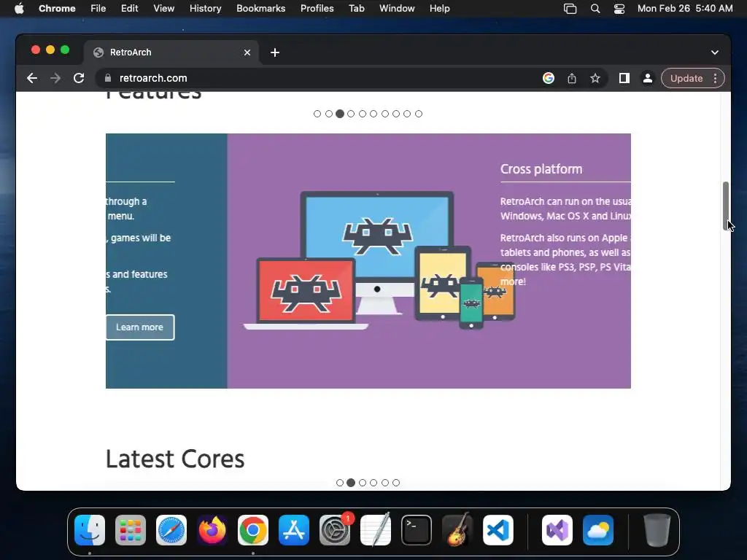Open Chrome side panel icon
The height and width of the screenshot is (560, 747).
tap(624, 78)
